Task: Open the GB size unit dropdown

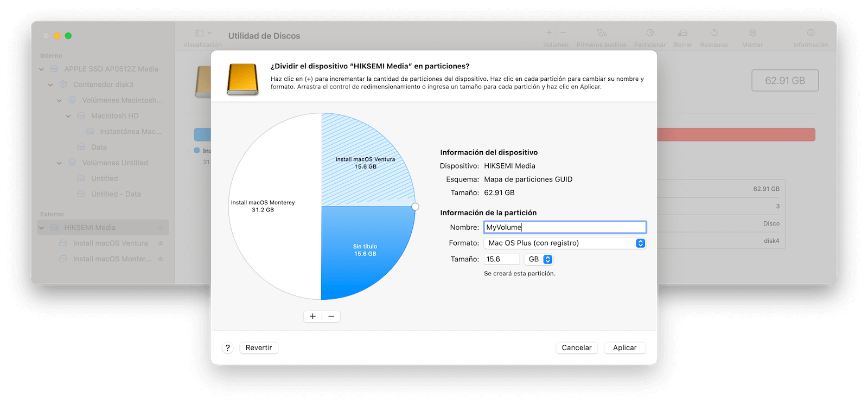Action: (x=539, y=259)
